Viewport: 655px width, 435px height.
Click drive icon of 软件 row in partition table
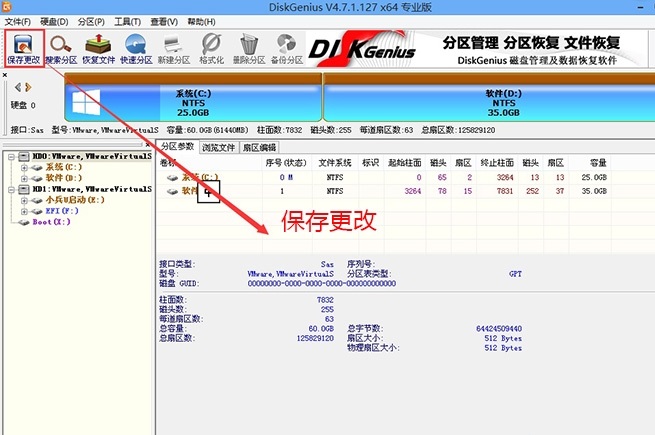click(x=173, y=191)
